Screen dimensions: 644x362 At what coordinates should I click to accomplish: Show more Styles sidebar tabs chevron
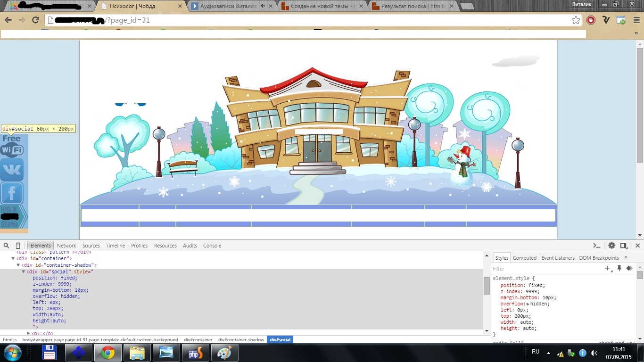click(626, 258)
